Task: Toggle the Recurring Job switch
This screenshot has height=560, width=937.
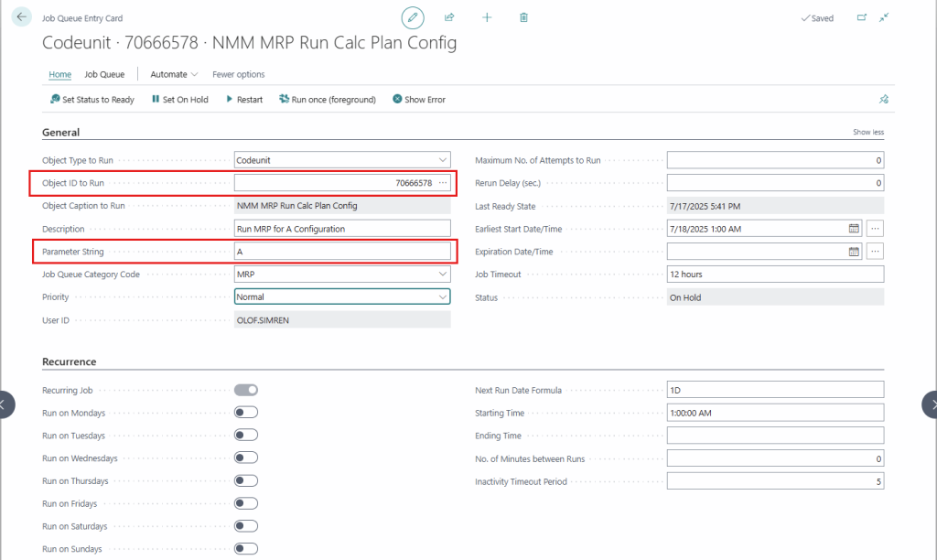Action: click(246, 390)
